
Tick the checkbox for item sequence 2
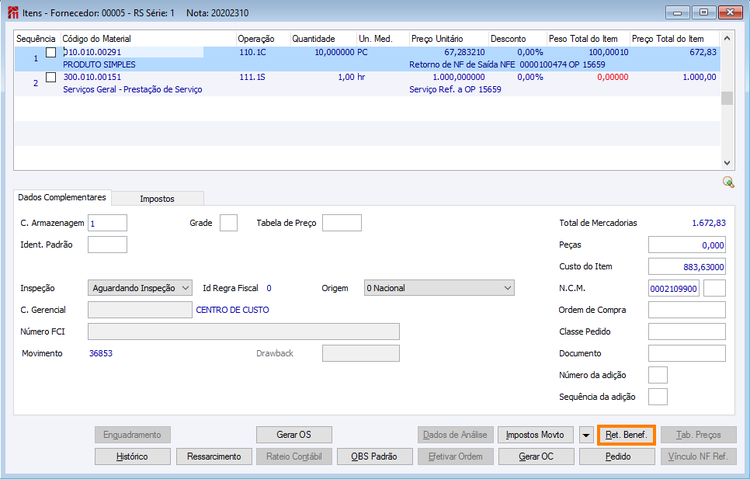(51, 77)
